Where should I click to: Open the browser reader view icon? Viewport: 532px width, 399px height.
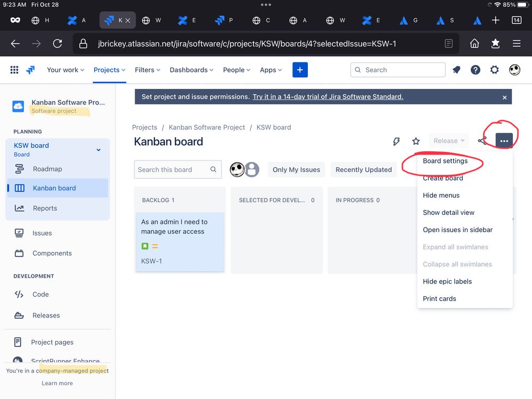pyautogui.click(x=448, y=44)
